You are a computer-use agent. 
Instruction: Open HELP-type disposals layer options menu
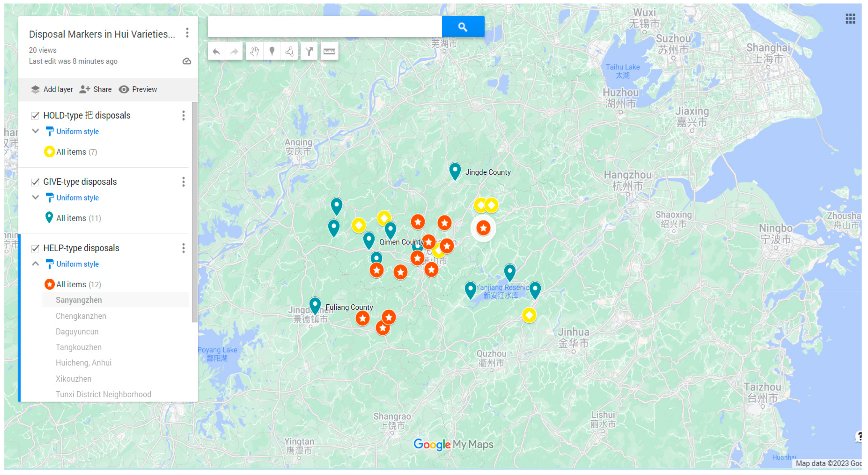(x=183, y=248)
